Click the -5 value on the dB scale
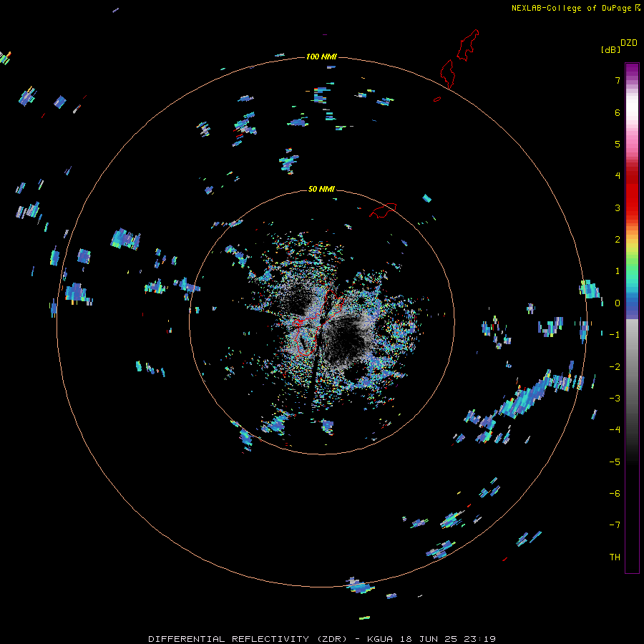The width and height of the screenshot is (644, 644). pos(615,462)
